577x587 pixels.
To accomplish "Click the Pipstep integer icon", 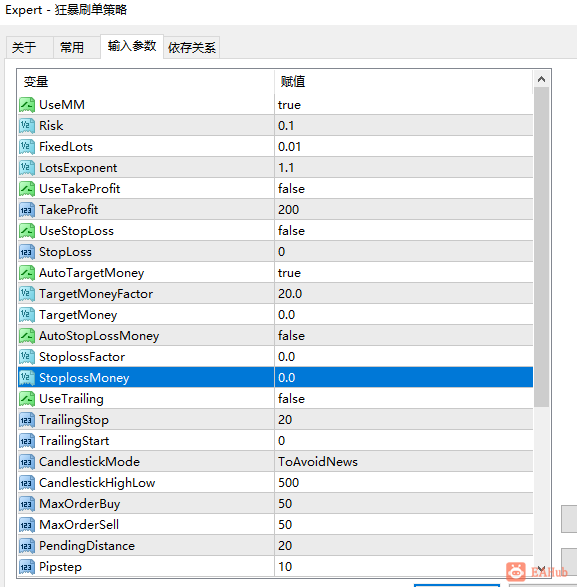I will [27, 567].
